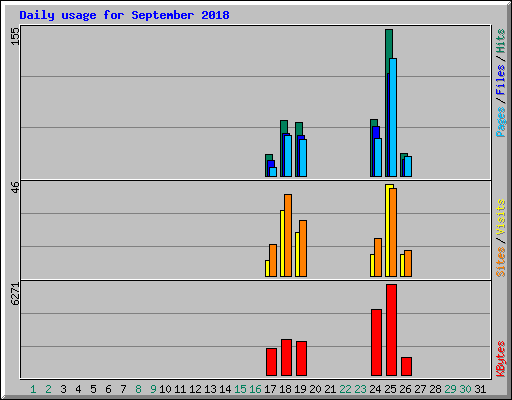Image resolution: width=512 pixels, height=400 pixels.
Task: Click day label 24 on the x-axis
Action: tap(375, 389)
